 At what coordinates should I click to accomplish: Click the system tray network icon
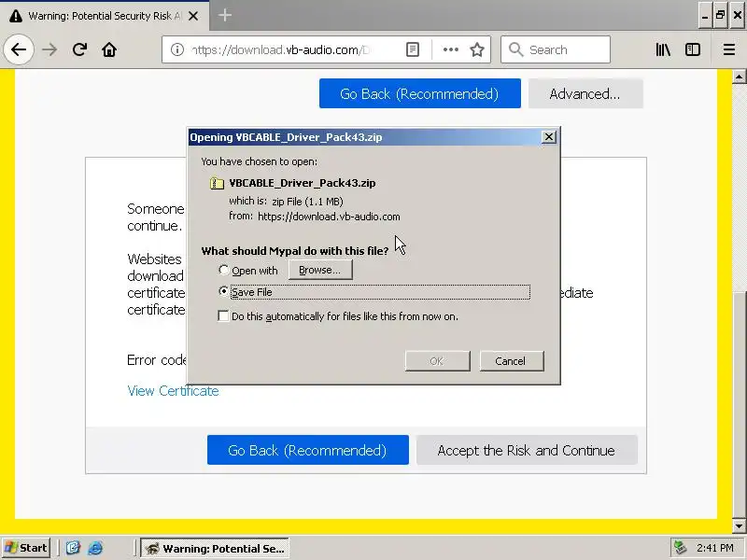680,548
